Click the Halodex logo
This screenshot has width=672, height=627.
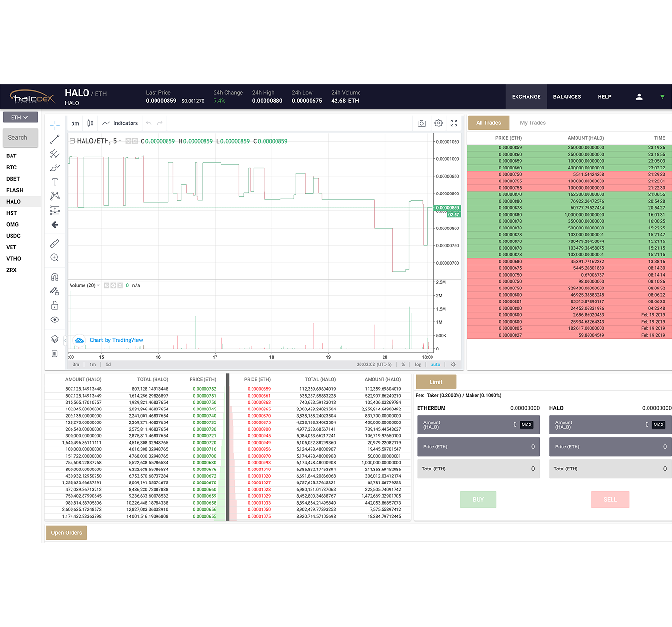(32, 96)
